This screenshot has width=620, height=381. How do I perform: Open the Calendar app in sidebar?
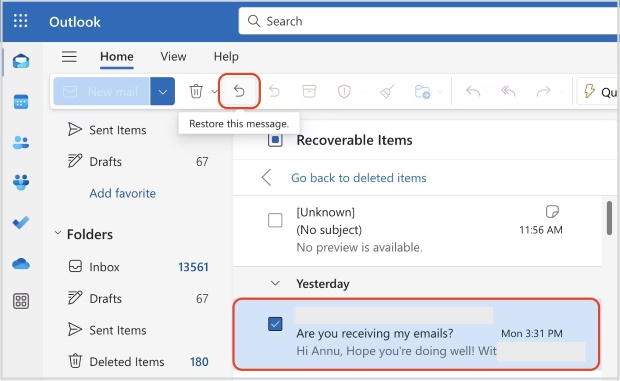point(21,102)
